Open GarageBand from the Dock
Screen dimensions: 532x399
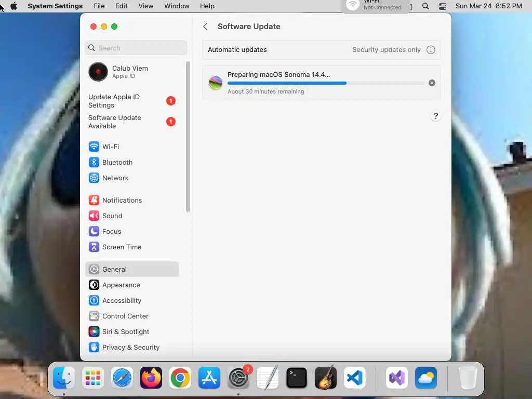point(326,378)
